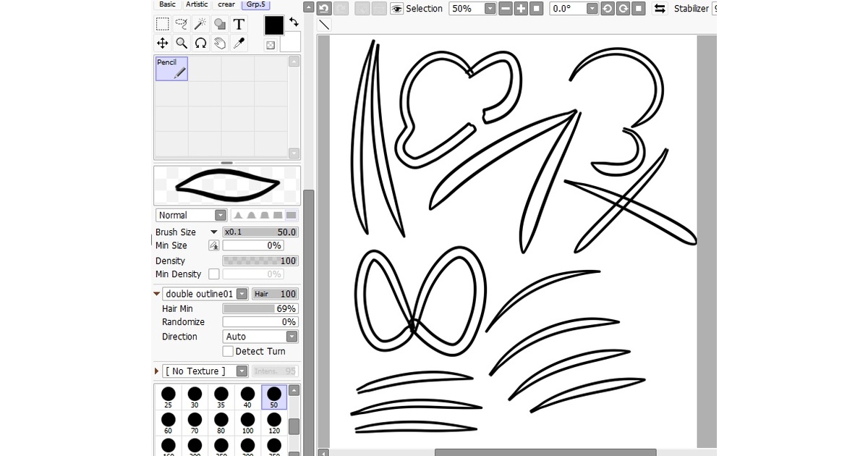
Task: Switch to the Basic tool tab
Action: pos(167,4)
